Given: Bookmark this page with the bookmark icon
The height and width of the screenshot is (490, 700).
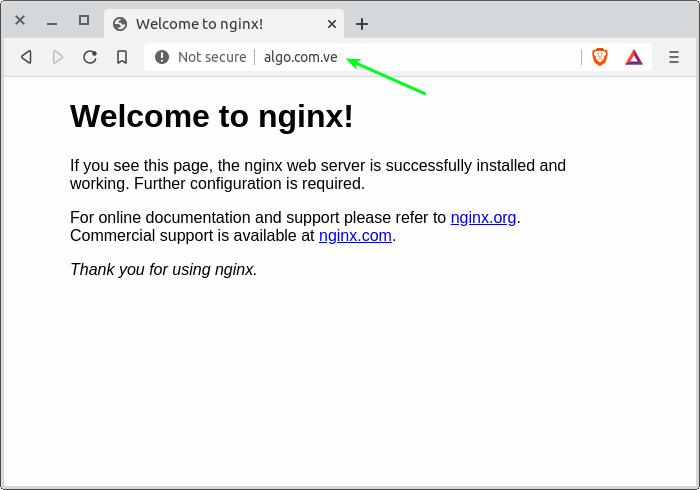Looking at the screenshot, I should [x=122, y=57].
